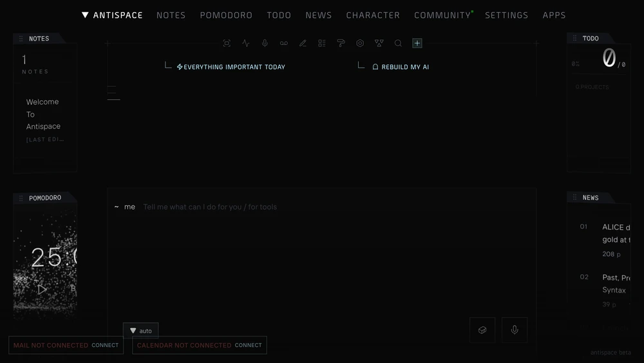Open the CHARACTER menu item

pos(373,15)
